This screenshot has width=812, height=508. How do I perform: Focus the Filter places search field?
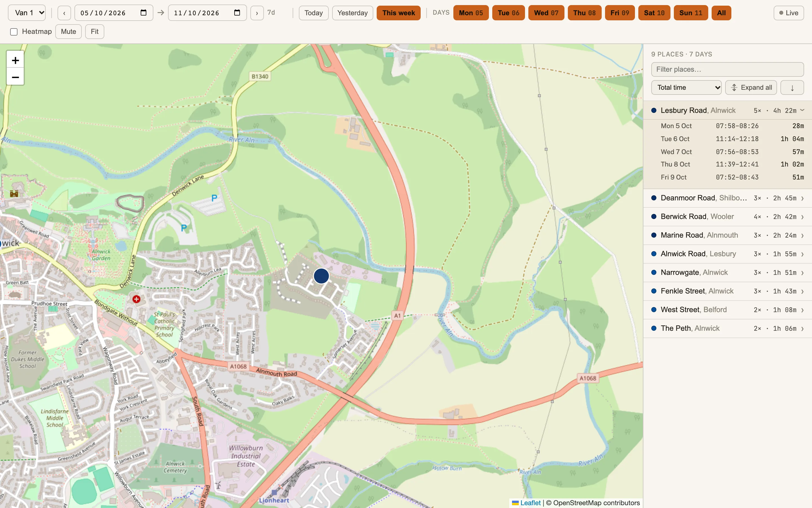[x=727, y=69]
